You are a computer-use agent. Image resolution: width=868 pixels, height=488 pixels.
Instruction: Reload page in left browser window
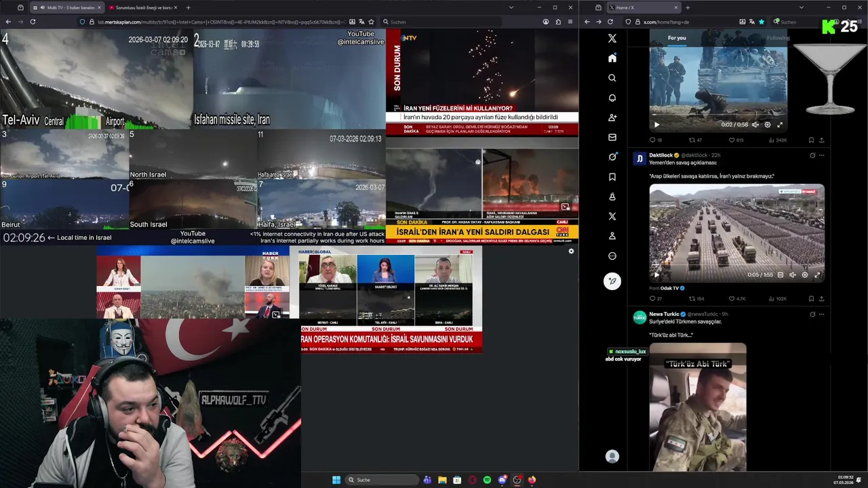[33, 22]
